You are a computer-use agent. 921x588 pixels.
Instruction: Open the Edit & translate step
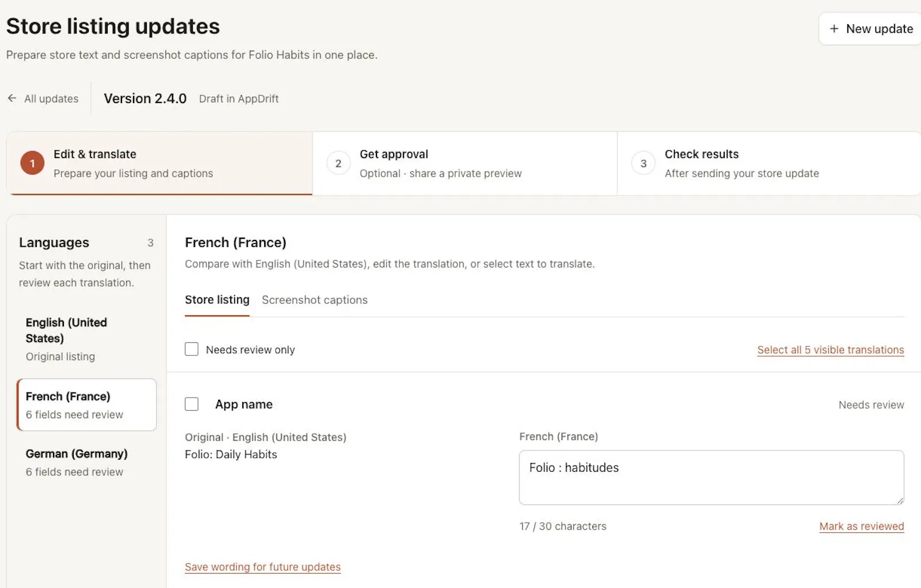point(159,163)
